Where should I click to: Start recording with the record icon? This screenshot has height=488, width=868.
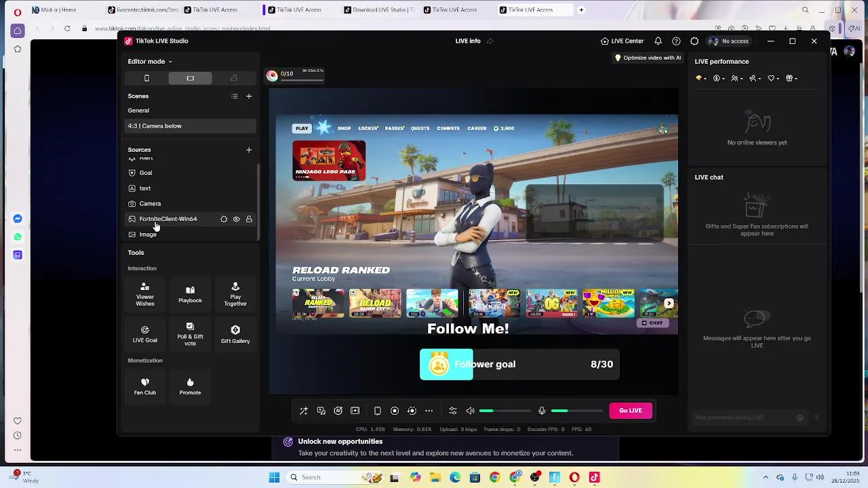click(395, 411)
